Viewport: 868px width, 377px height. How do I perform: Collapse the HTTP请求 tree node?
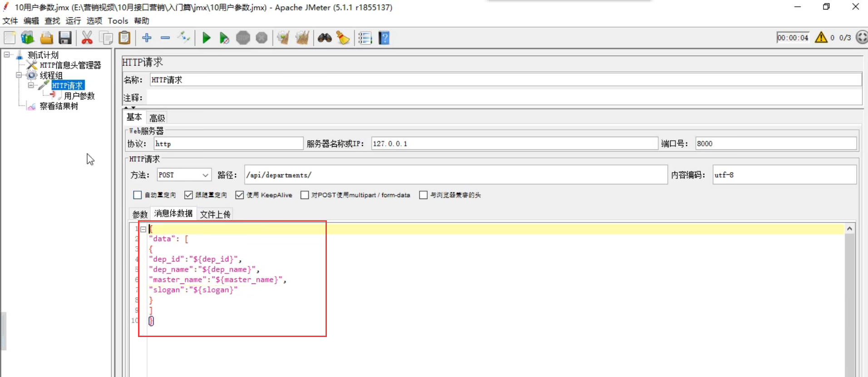coord(30,85)
